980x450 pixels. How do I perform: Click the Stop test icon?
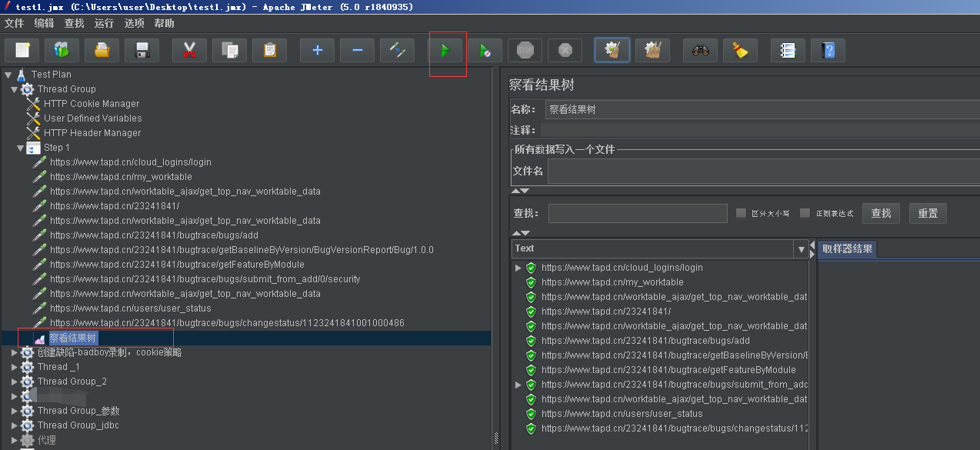[x=525, y=51]
